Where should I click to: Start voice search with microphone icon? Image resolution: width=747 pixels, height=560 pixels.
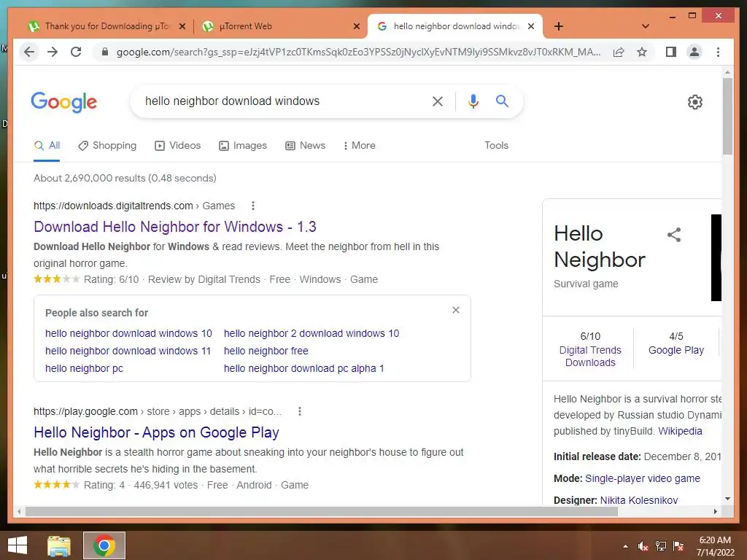pyautogui.click(x=473, y=101)
